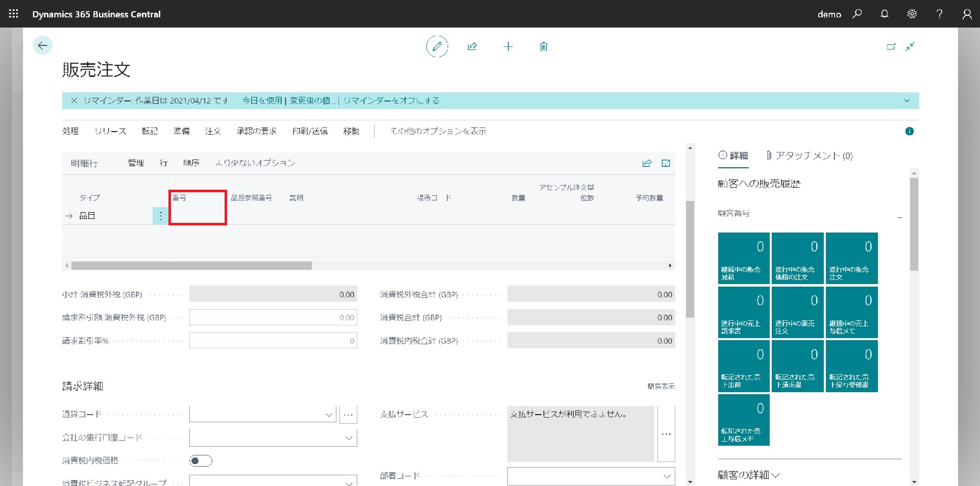Click the trash delete icon
980x486 pixels.
point(544,46)
